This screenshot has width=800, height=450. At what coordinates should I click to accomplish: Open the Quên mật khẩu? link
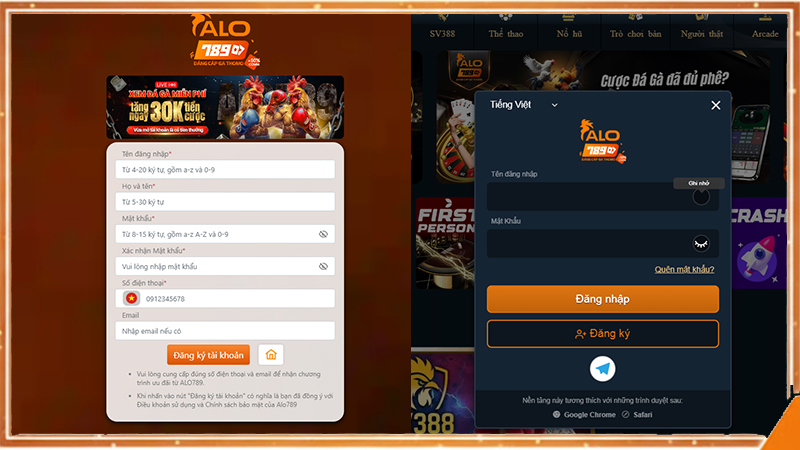tap(684, 269)
